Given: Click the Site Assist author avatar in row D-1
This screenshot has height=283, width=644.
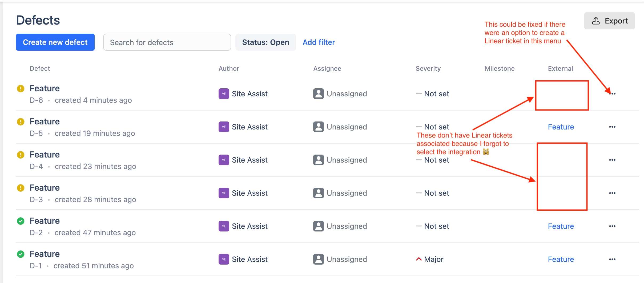Looking at the screenshot, I should pos(224,259).
